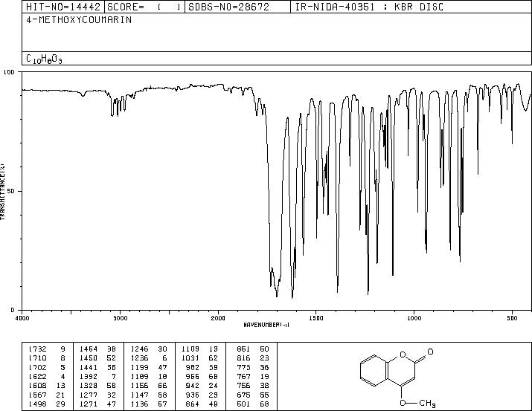Select the IR-NIDA-40351 : KBR DISC label
The width and height of the screenshot is (532, 411).
pyautogui.click(x=369, y=7)
